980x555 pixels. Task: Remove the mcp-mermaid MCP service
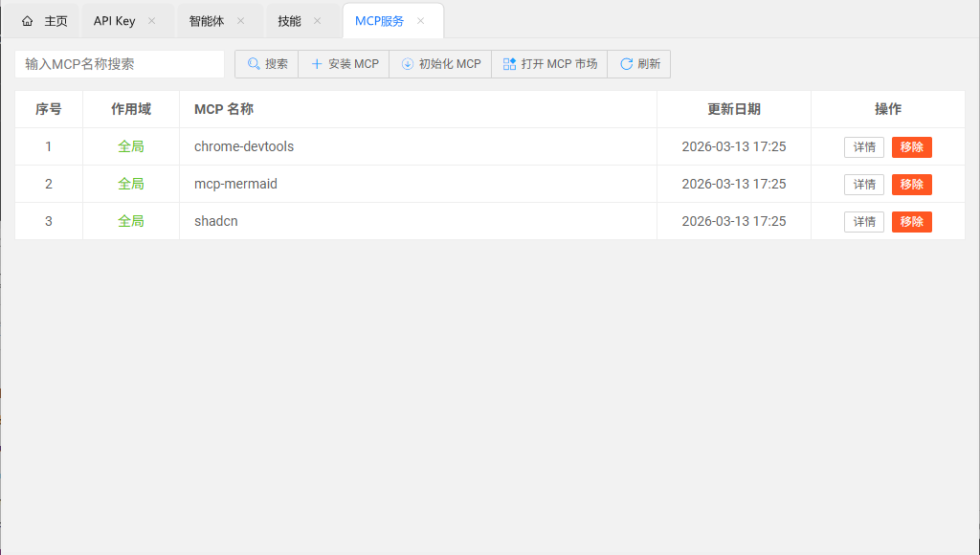(x=911, y=185)
